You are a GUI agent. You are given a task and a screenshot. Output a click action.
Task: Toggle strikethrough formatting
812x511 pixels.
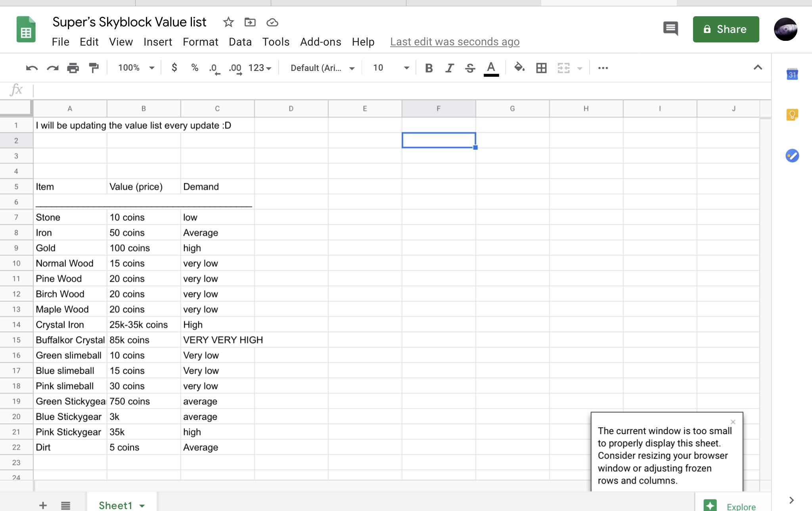(x=470, y=68)
